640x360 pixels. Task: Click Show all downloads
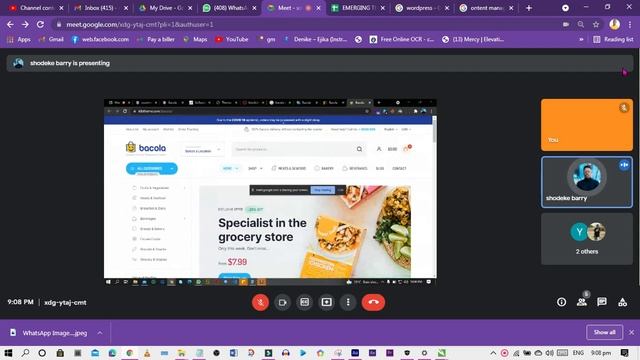604,333
